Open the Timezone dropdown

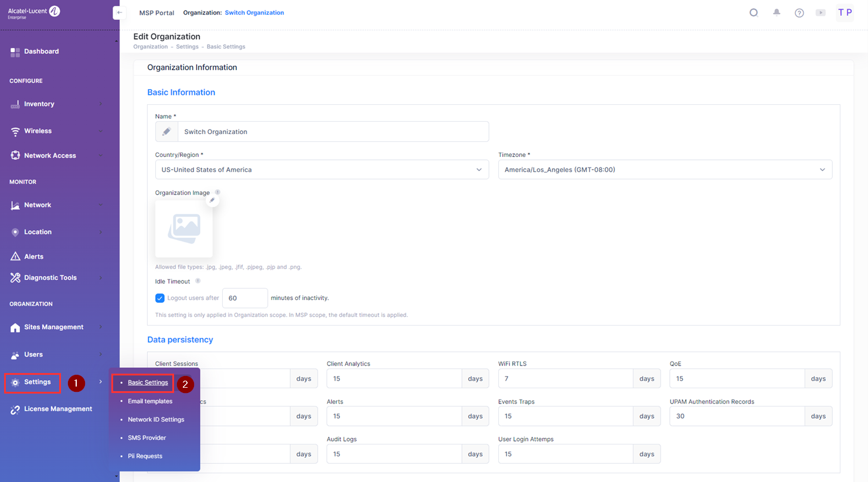665,170
